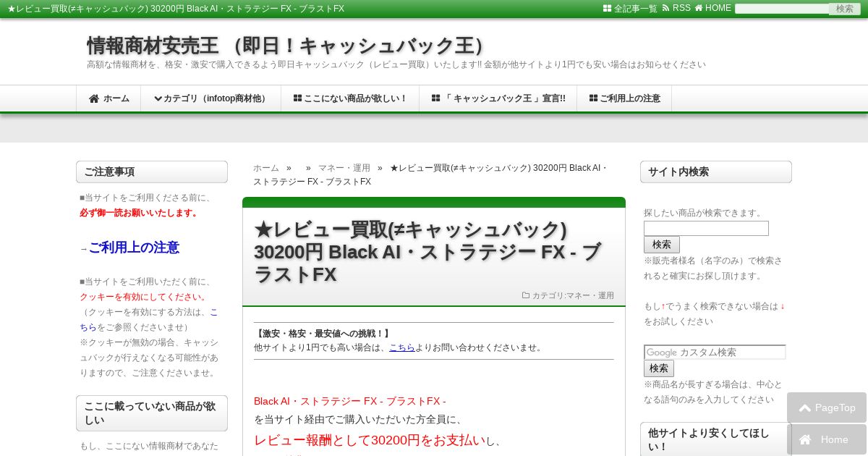Click the PageTop button
Image resolution: width=868 pixels, height=456 pixels.
(827, 408)
